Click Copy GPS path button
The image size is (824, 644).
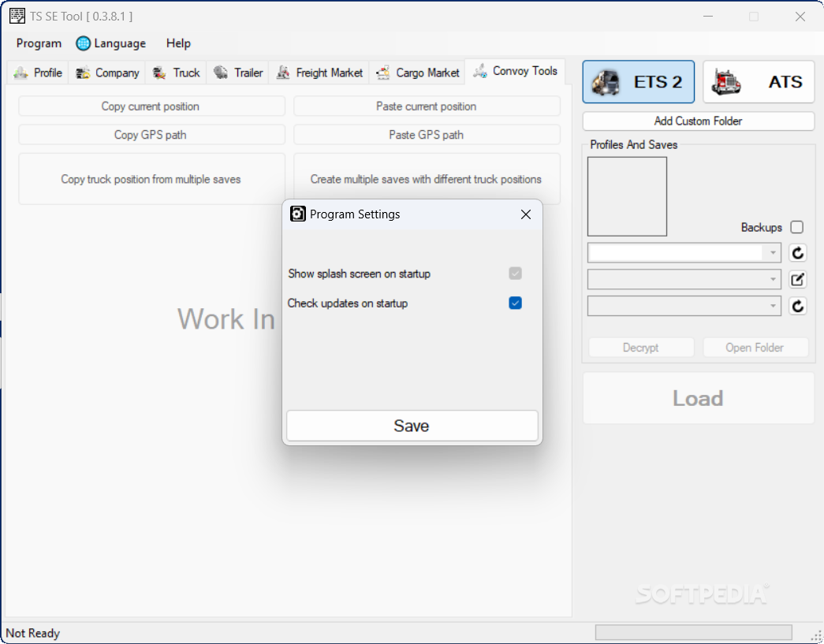pos(151,135)
